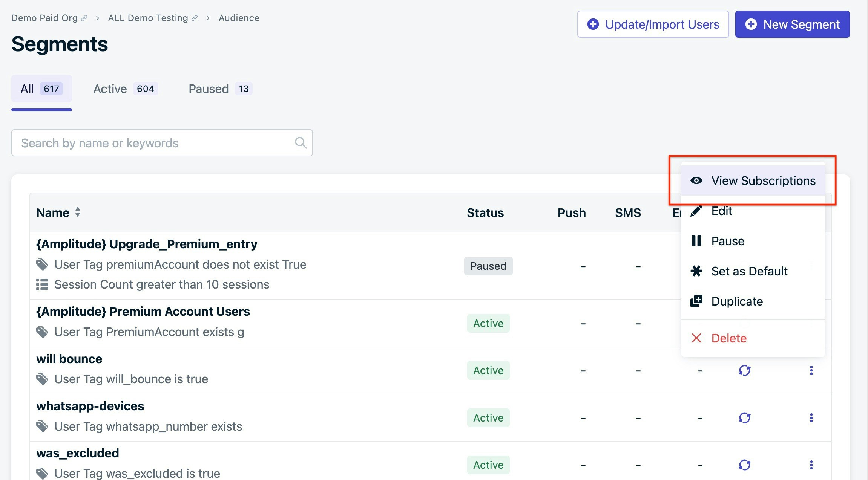Click refresh icon in whatsapp-devices row
The image size is (868, 480).
point(744,418)
